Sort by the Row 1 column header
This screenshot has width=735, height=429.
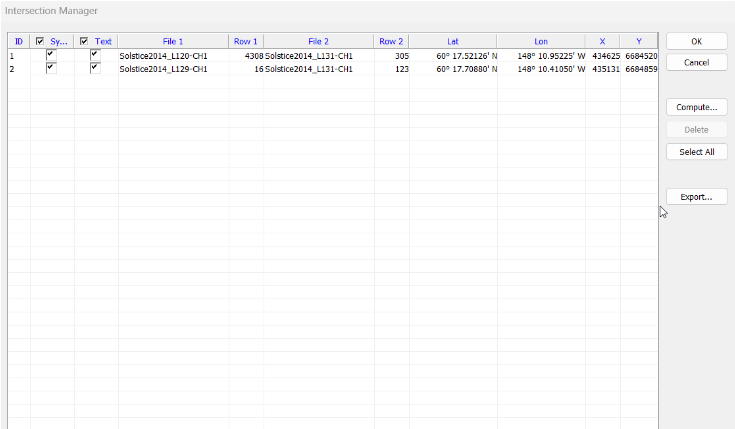[x=246, y=41]
